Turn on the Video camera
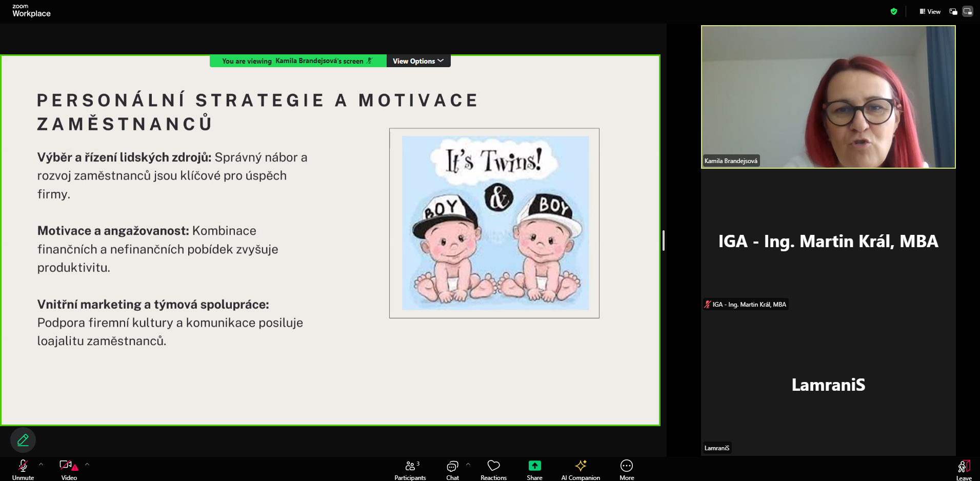980x481 pixels. tap(69, 469)
